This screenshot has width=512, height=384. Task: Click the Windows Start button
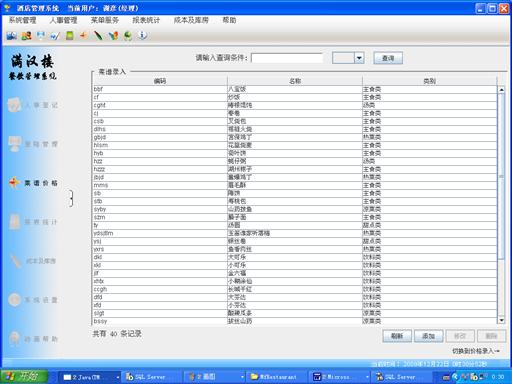pos(24,377)
